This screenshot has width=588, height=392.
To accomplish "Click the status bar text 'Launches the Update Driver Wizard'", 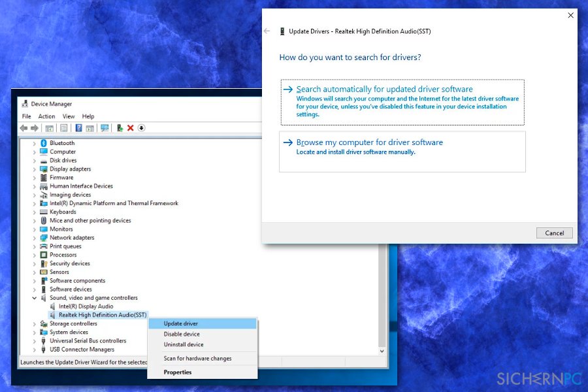I will 83,363.
